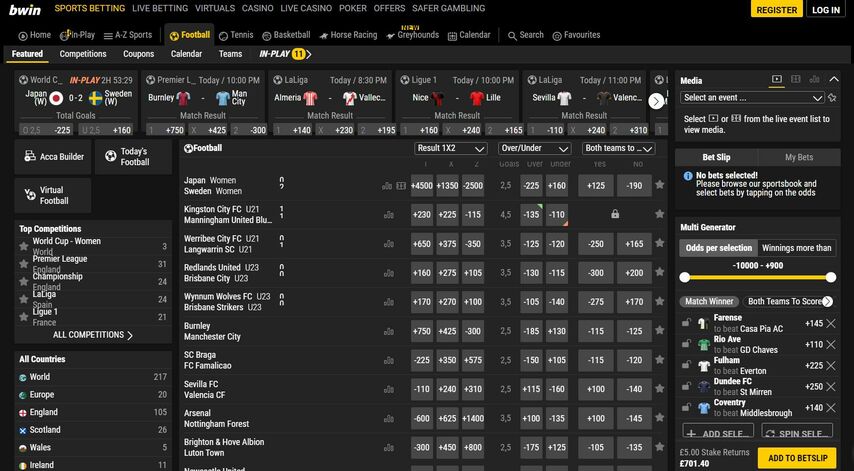Screen dimensions: 854x471
Task: Favourite the Sevilla FC vs Valencia match
Action: [x=660, y=389]
